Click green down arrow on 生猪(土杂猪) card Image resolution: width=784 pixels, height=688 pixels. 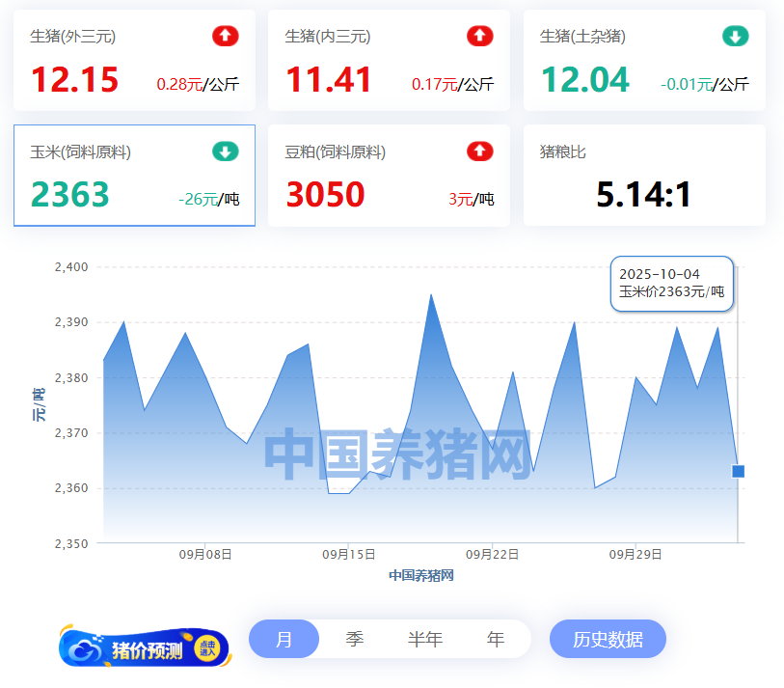[x=735, y=37]
